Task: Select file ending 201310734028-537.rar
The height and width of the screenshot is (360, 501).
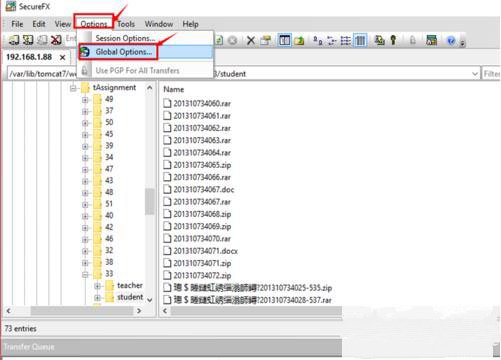Action: [x=252, y=300]
